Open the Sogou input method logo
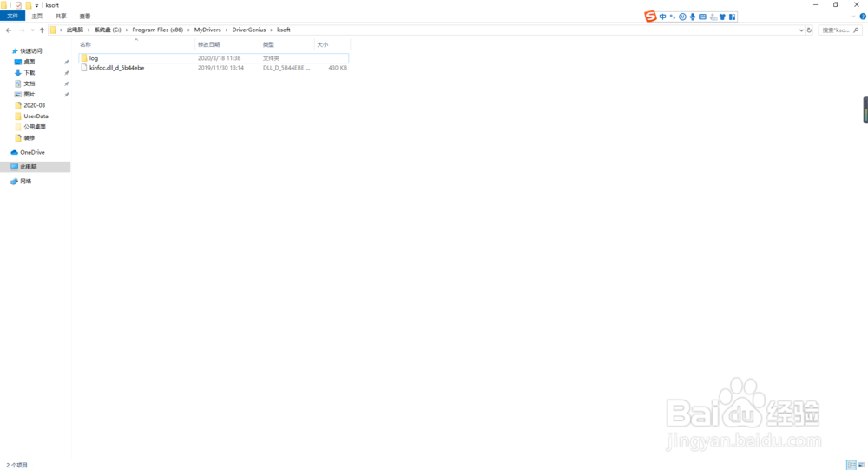This screenshot has width=868, height=470. pos(650,17)
